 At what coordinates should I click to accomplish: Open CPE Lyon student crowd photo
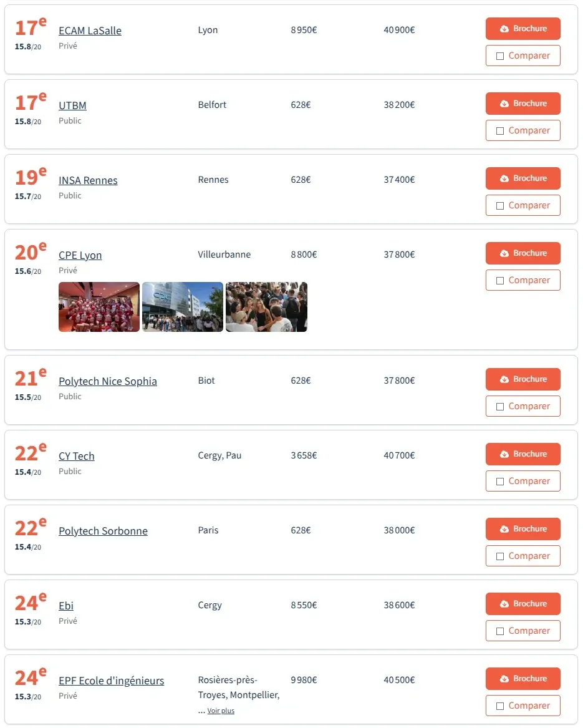click(266, 307)
